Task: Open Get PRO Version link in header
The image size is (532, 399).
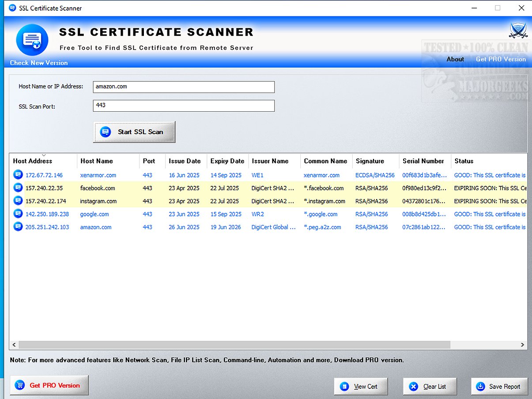Action: coord(501,59)
